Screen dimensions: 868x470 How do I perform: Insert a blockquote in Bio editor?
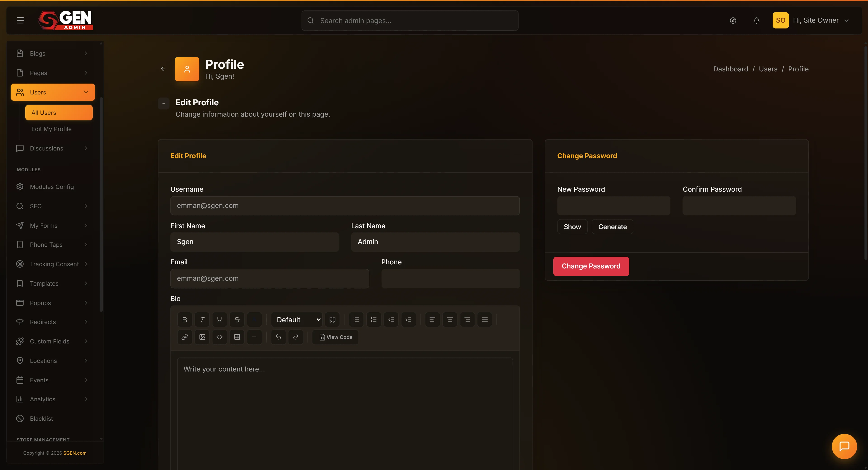(332, 320)
